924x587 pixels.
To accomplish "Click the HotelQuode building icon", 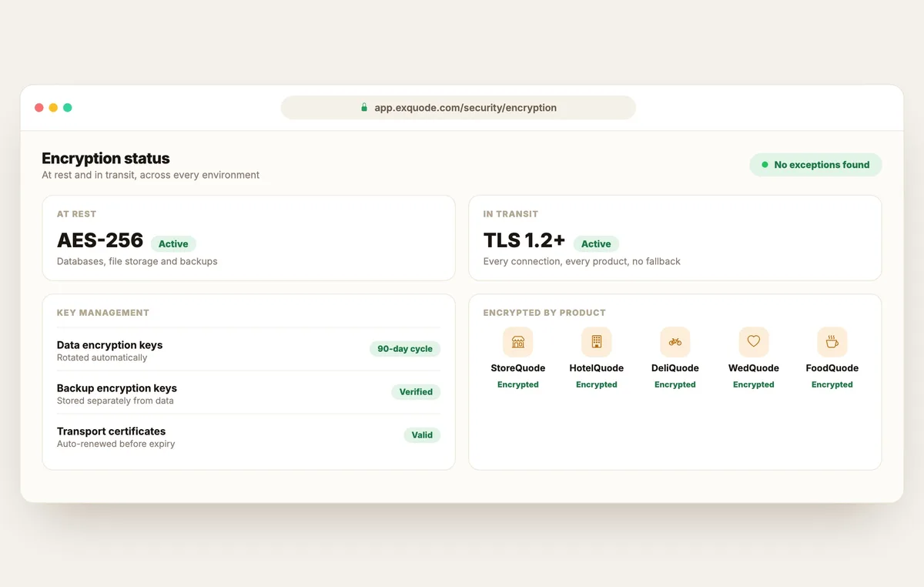I will (597, 342).
